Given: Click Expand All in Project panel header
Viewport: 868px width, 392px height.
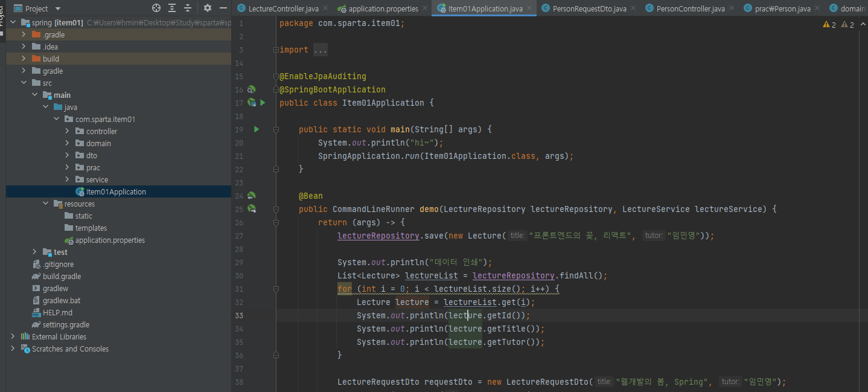Looking at the screenshot, I should click(173, 8).
